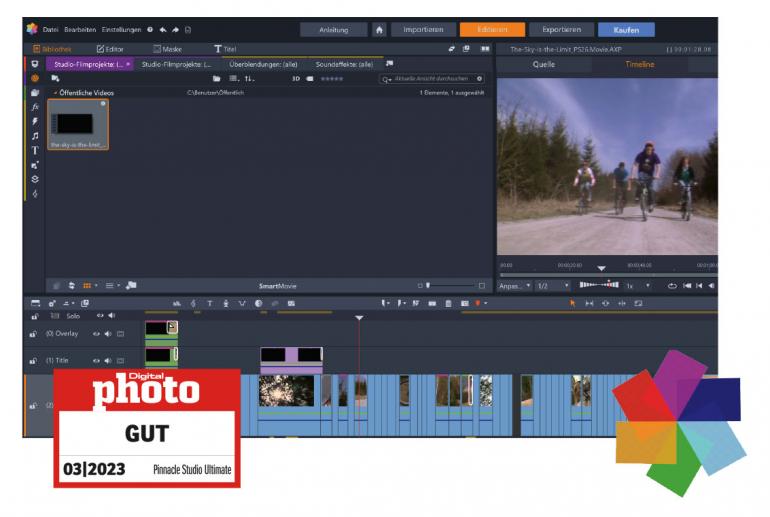Toggle lock on the (1) Title track
The image size is (770, 517).
click(x=33, y=361)
